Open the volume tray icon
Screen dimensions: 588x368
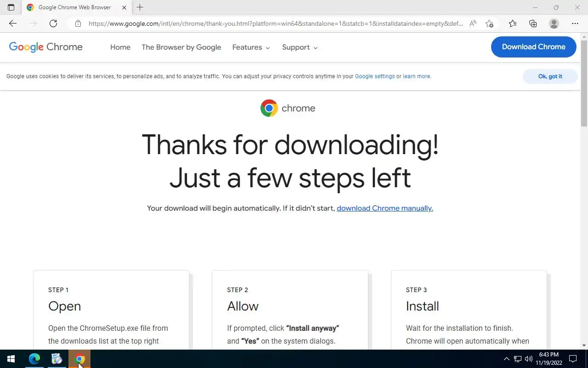[529, 359]
